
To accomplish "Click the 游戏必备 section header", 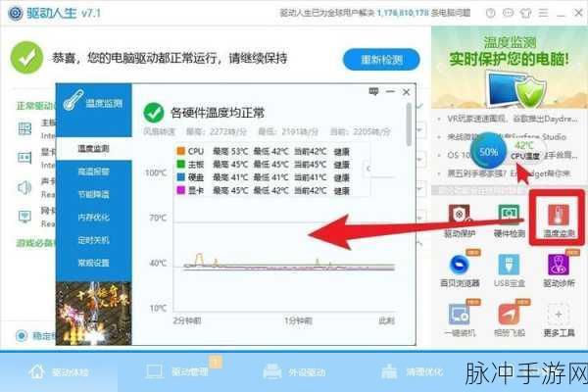I will coord(35,243).
